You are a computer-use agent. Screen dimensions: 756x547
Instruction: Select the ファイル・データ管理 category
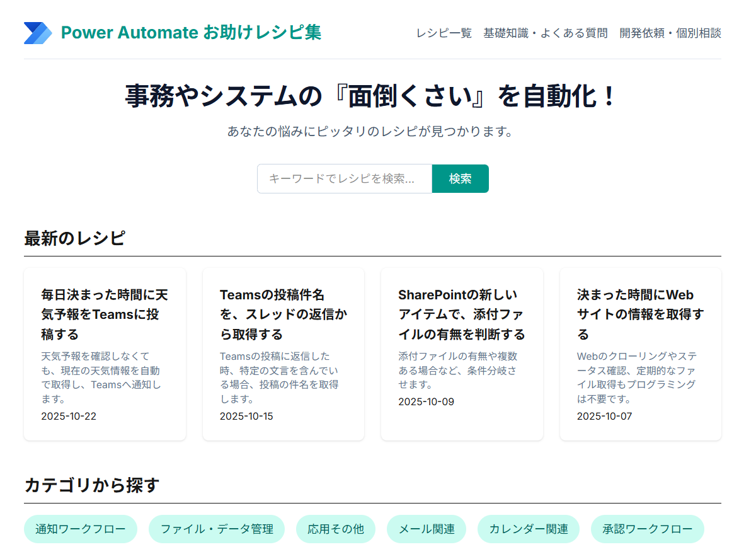pyautogui.click(x=216, y=529)
